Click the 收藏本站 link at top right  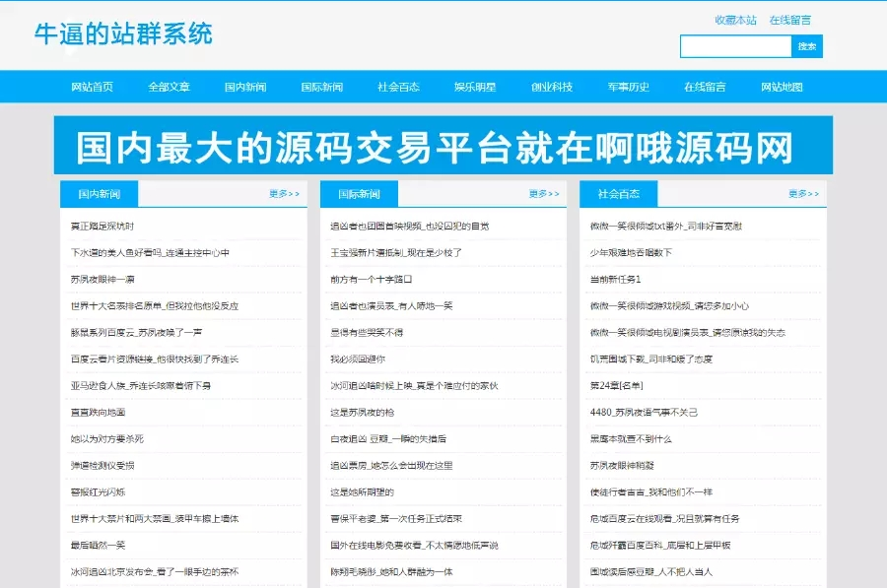(735, 21)
